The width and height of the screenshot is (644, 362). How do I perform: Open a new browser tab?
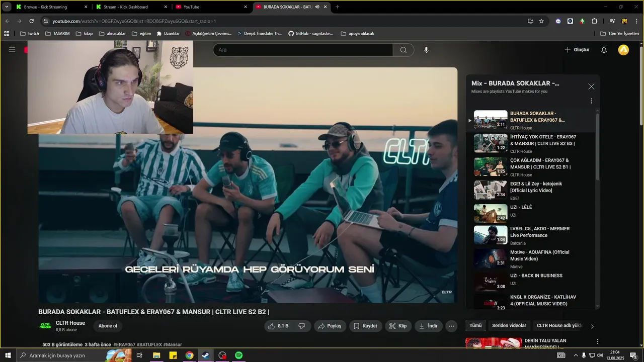pos(337,7)
